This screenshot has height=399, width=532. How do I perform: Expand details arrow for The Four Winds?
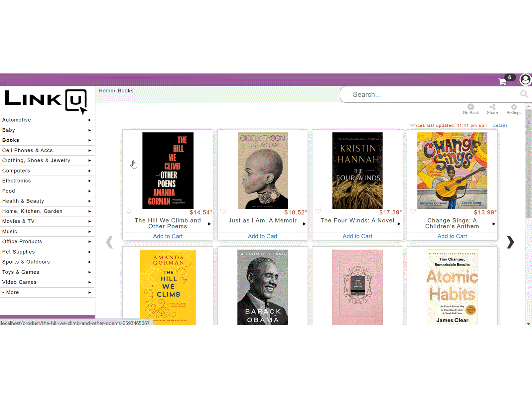pyautogui.click(x=399, y=224)
